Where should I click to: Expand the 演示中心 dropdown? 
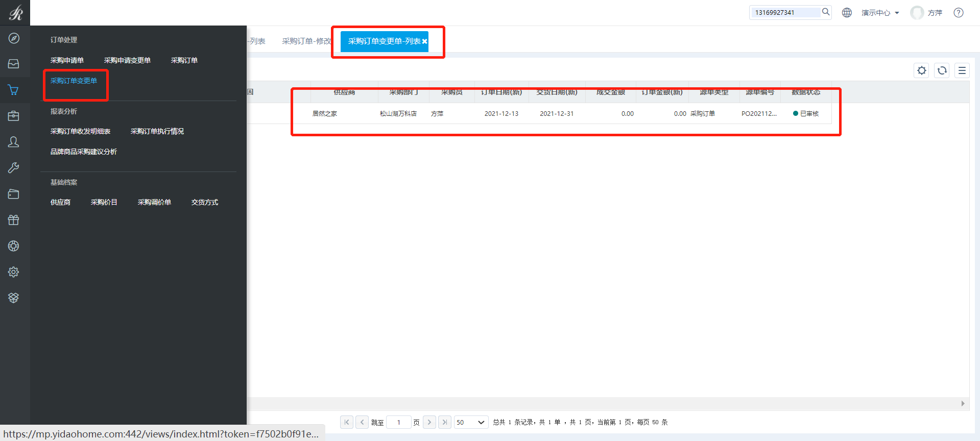tap(880, 13)
